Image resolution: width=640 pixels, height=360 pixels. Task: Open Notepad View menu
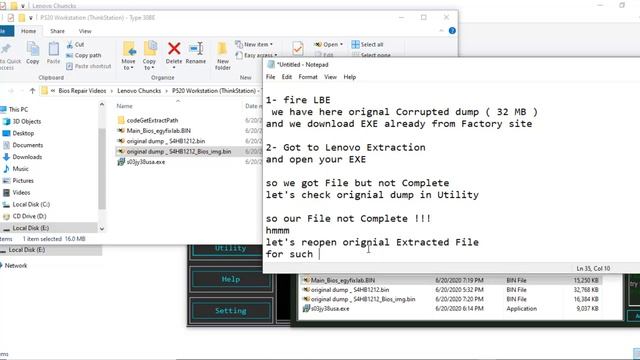click(330, 77)
